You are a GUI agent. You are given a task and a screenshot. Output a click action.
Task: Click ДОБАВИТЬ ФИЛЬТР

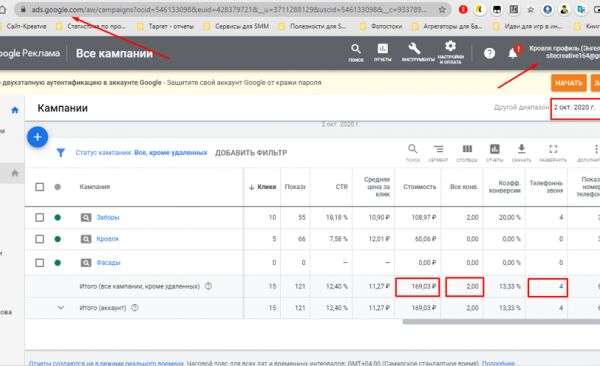coord(251,153)
